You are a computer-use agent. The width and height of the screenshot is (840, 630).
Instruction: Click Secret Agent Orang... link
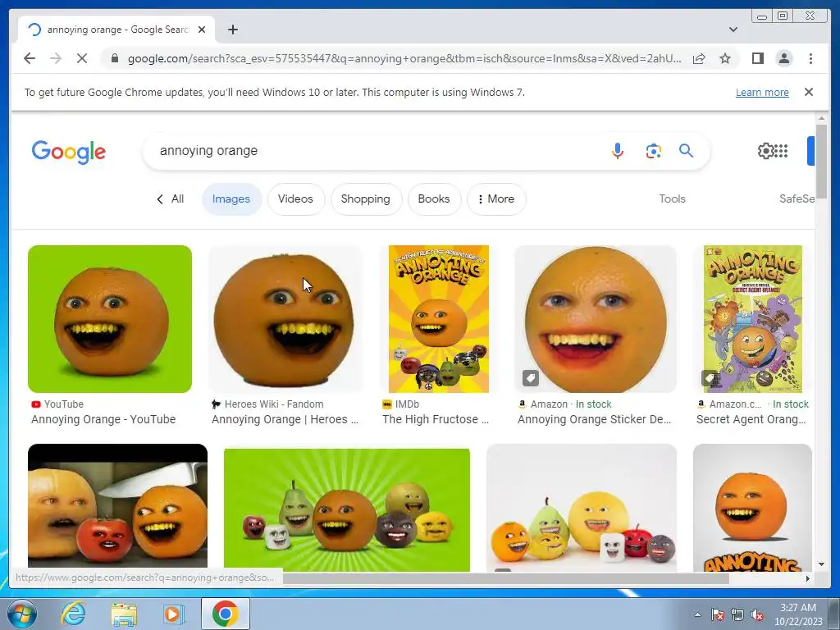pyautogui.click(x=751, y=419)
